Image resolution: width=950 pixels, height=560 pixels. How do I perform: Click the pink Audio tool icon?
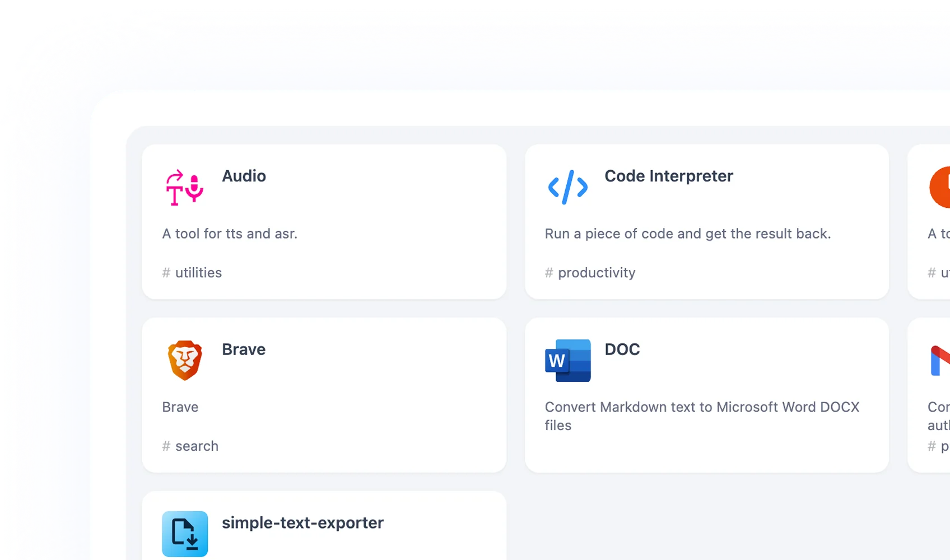tap(184, 188)
